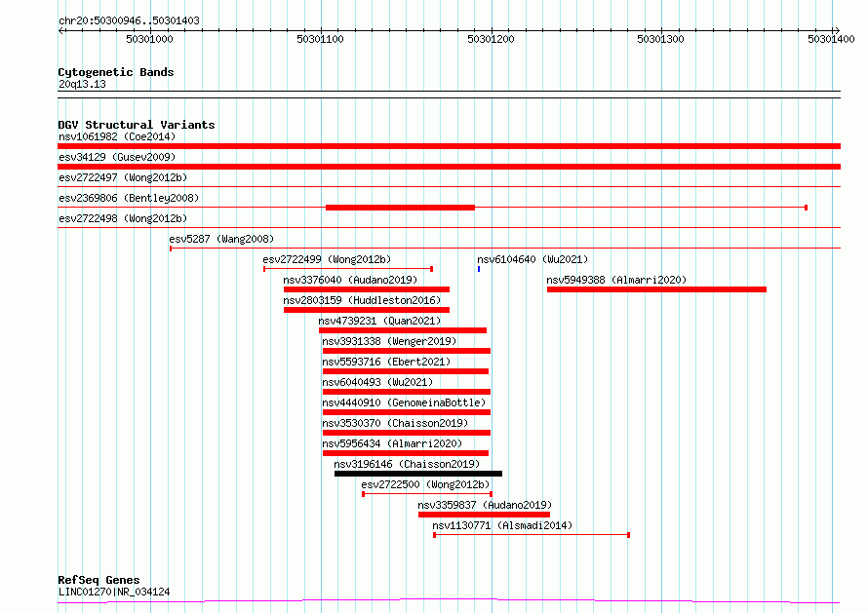The image size is (868, 613).
Task: Select the red bar under nsv3359837
Action: (484, 515)
